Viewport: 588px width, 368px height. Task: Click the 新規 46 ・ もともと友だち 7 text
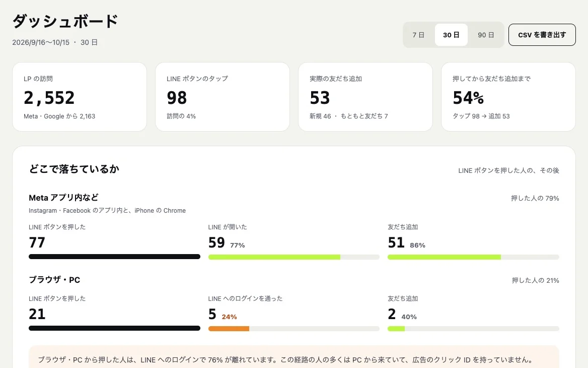pos(349,116)
